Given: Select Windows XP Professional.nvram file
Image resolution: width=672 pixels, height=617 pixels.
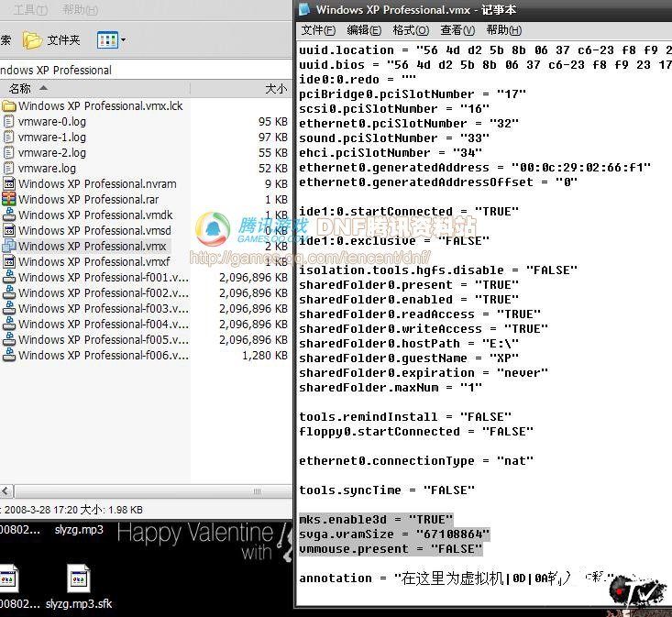Looking at the screenshot, I should [x=96, y=183].
